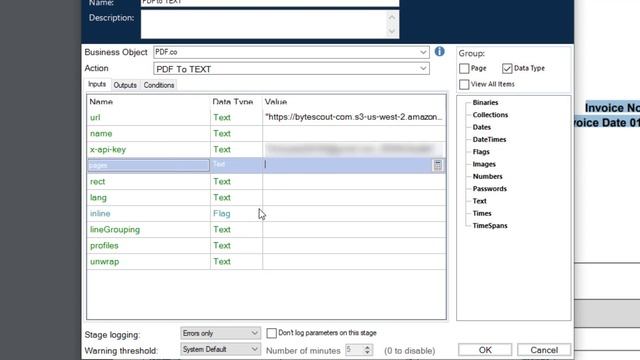
Task: Click the name row value cell
Action: click(354, 133)
